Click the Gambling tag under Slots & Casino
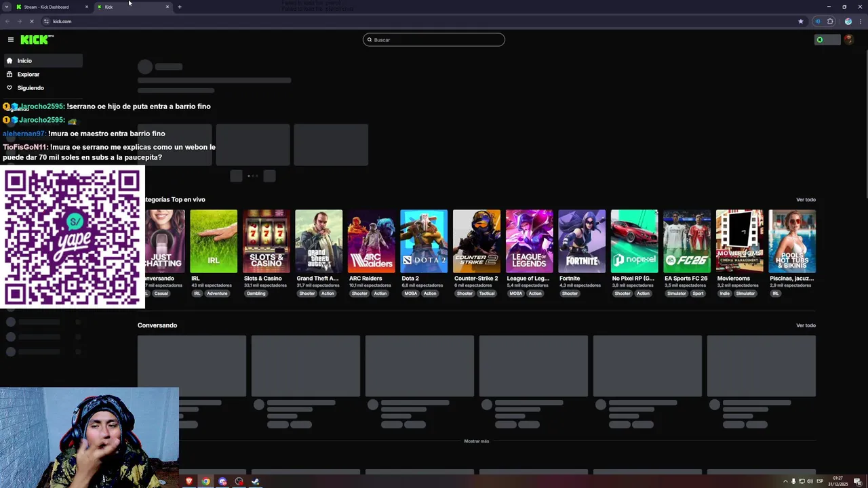 pos(256,293)
